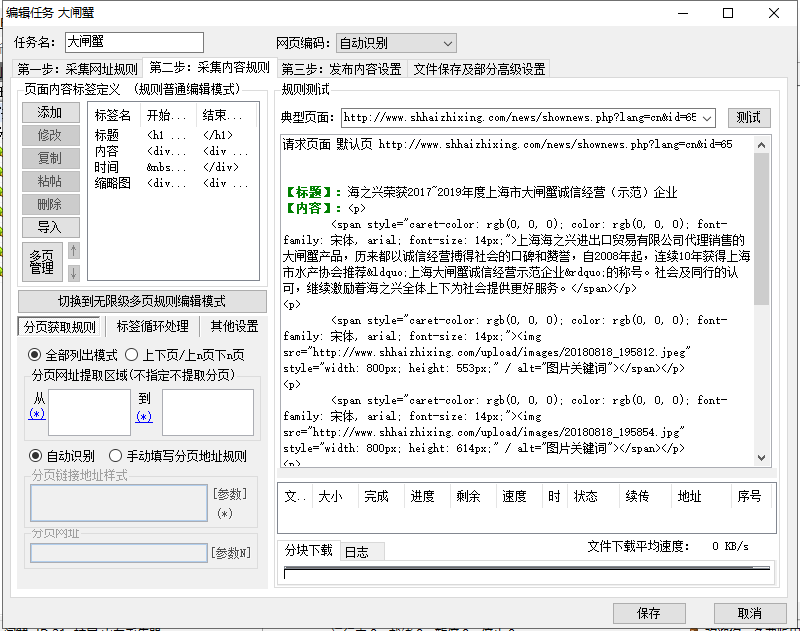Focus the 任务名 input field
This screenshot has height=631, width=800.
coord(134,42)
